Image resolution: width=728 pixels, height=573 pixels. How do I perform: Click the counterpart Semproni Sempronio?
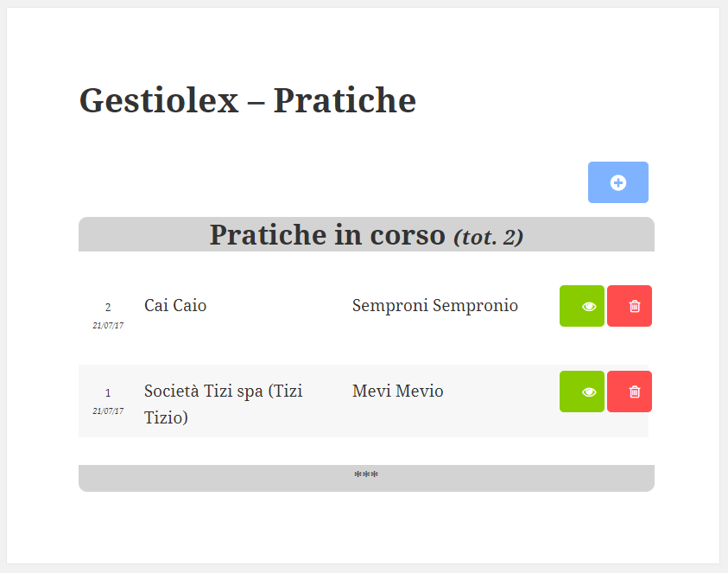click(x=435, y=305)
